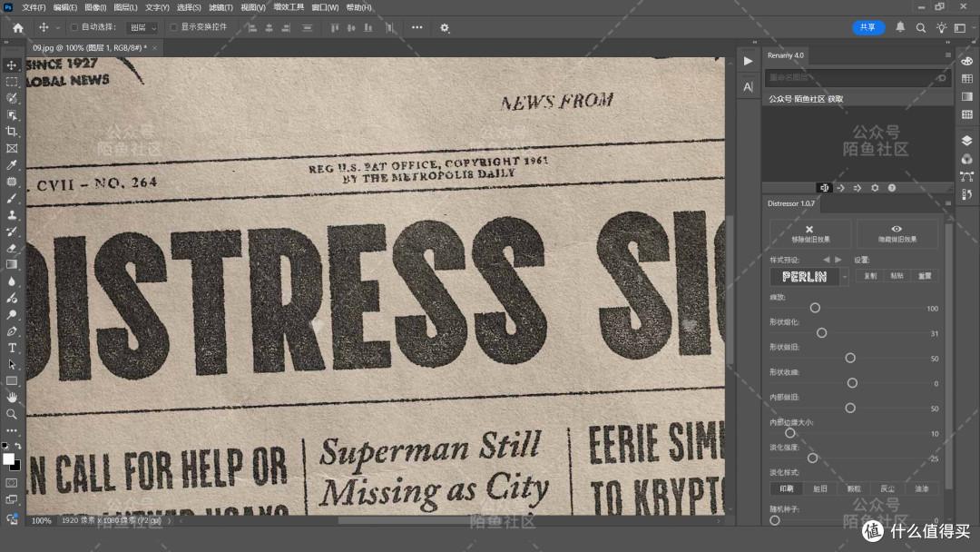The height and width of the screenshot is (552, 980).
Task: Select the 脏旧 fade style option
Action: [820, 488]
